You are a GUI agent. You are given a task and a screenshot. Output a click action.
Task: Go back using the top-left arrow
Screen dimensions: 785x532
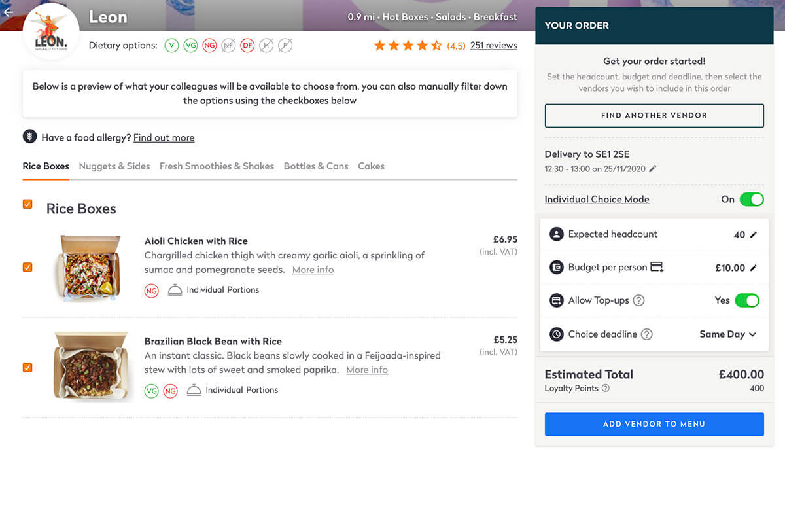[x=8, y=12]
